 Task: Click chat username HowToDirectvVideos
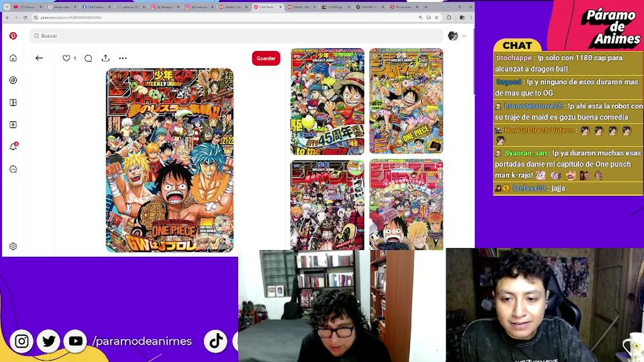point(539,130)
